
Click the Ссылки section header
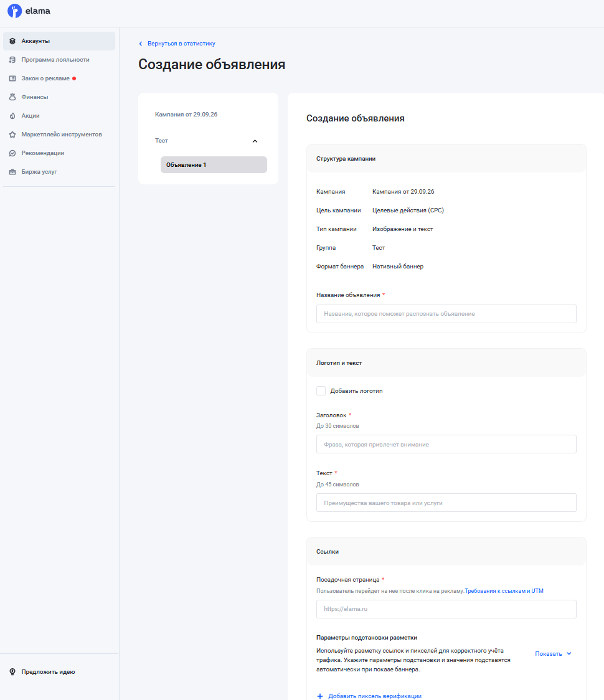pyautogui.click(x=446, y=552)
